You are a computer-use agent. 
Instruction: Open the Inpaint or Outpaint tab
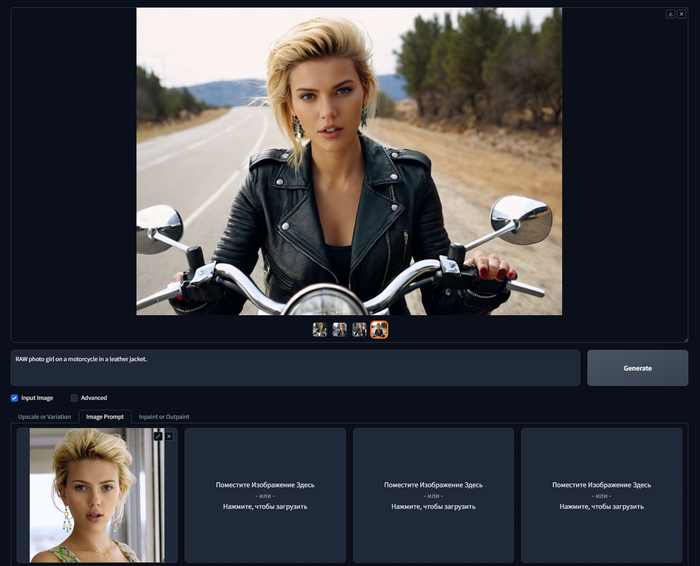[164, 416]
